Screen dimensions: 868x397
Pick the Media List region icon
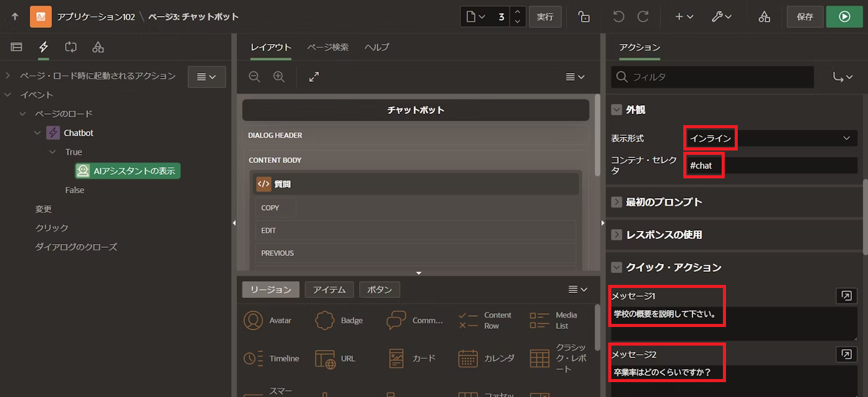tap(540, 320)
